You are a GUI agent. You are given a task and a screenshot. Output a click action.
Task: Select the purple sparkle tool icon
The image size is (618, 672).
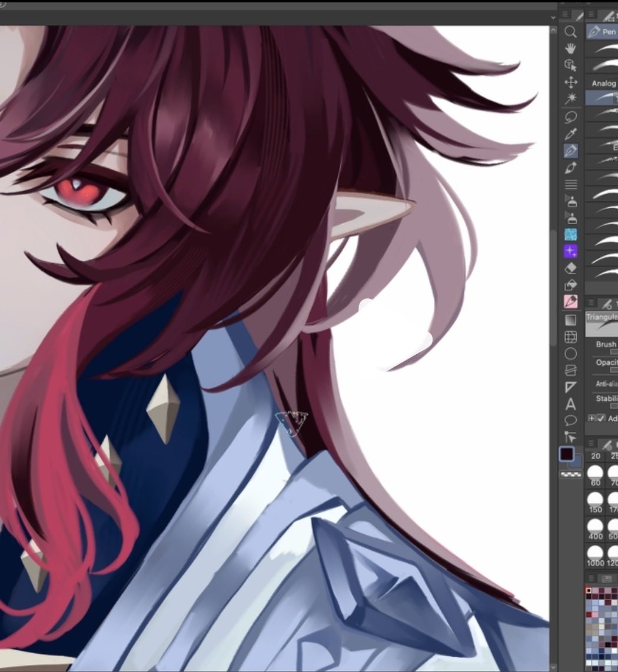pos(570,251)
